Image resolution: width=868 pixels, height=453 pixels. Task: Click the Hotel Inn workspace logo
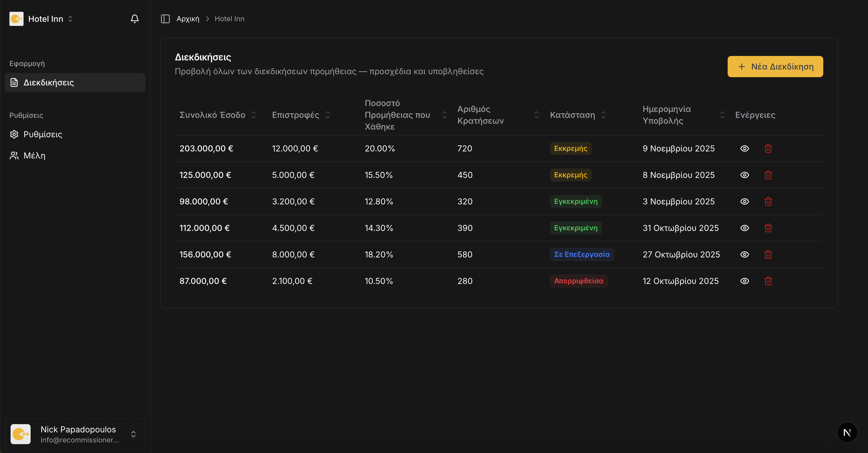pos(16,19)
